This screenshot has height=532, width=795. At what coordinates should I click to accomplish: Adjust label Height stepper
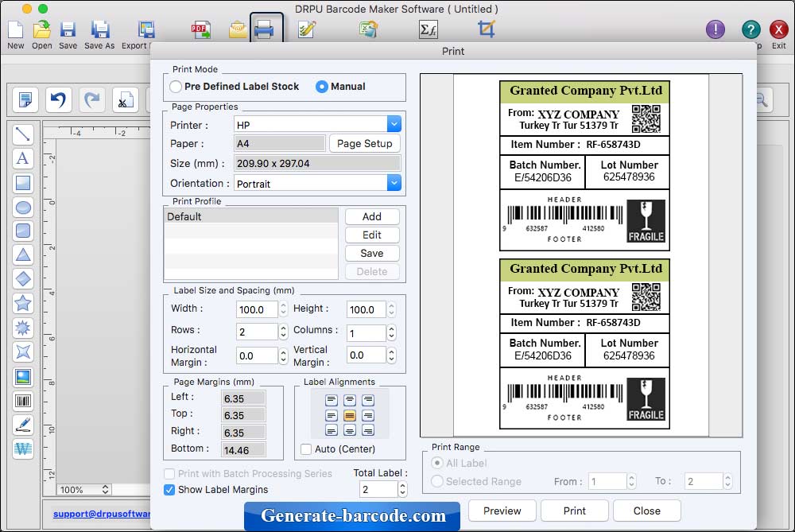click(x=391, y=309)
